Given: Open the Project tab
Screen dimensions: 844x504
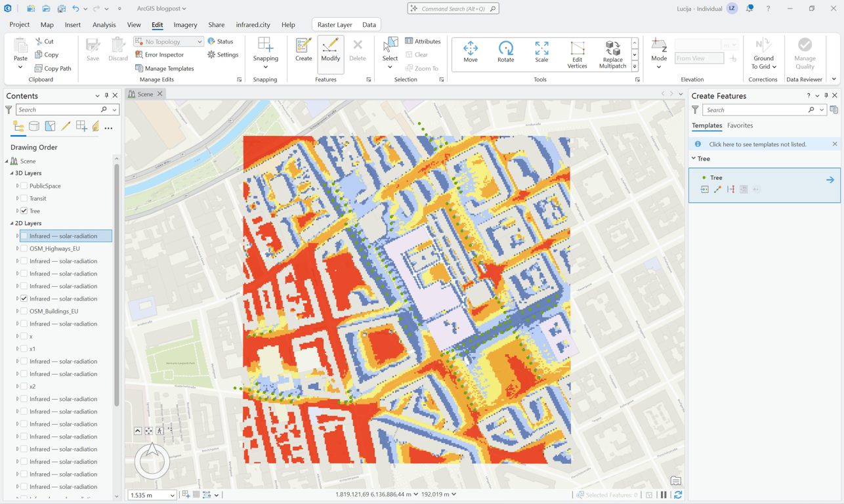Looking at the screenshot, I should tap(19, 25).
